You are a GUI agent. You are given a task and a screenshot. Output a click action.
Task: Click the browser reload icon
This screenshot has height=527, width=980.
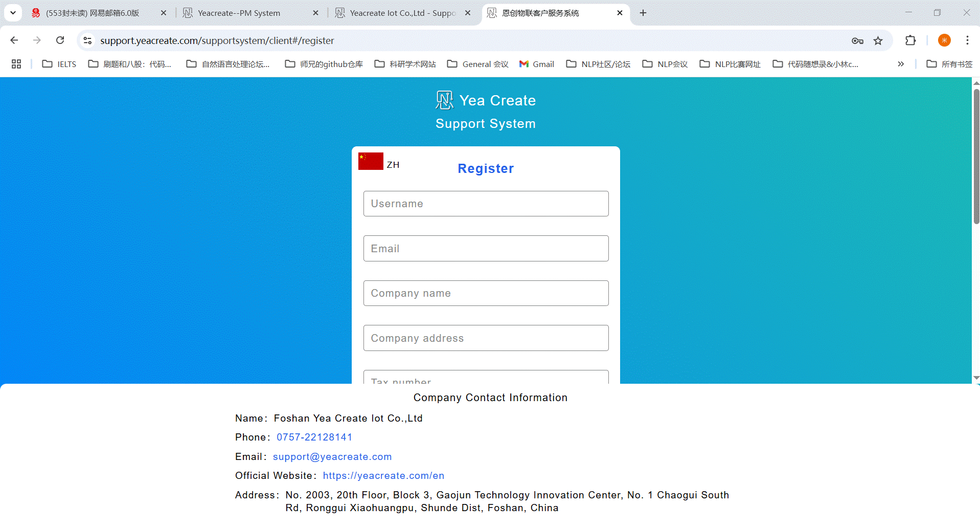coord(60,40)
